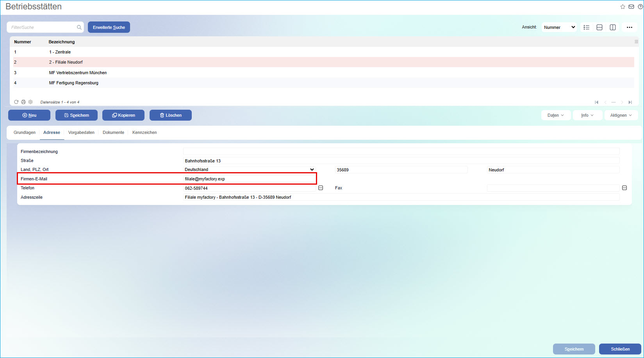Close the dialog with Schließen
644x358 pixels.
620,349
